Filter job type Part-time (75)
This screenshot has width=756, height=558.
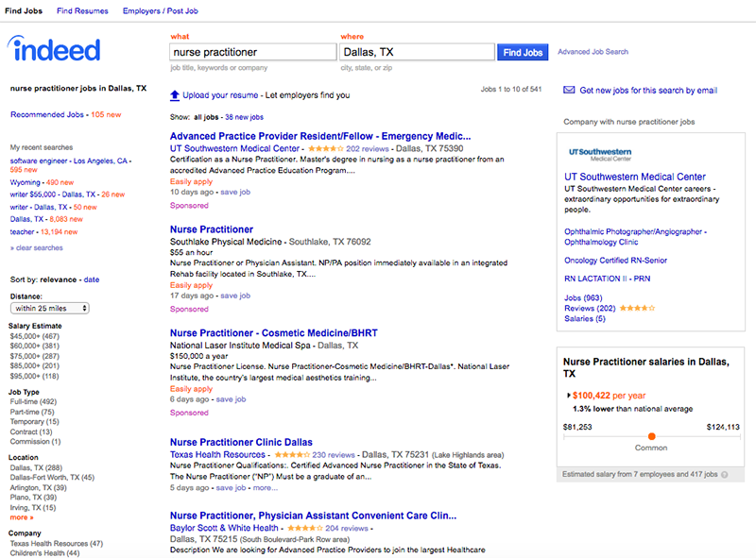32,412
